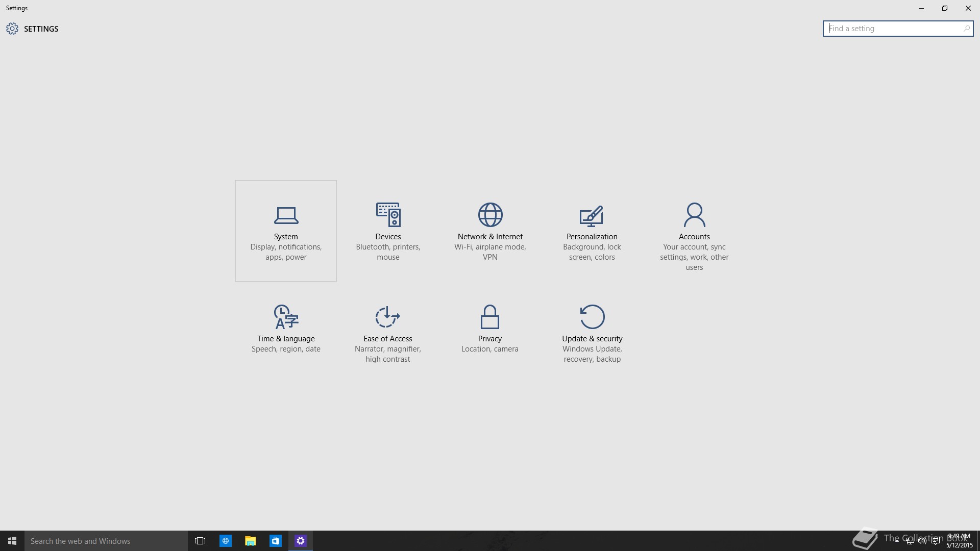This screenshot has width=980, height=551.
Task: Open Task View on the taskbar
Action: pyautogui.click(x=200, y=541)
